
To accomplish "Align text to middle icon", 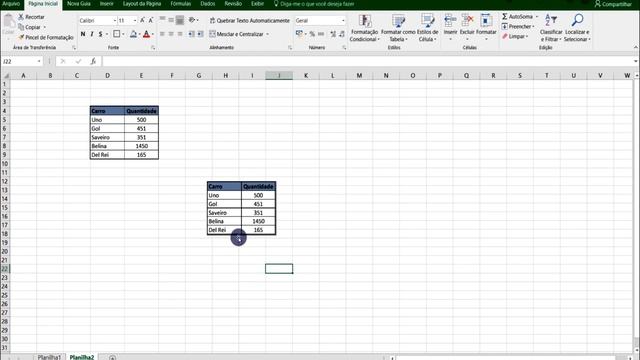I will 171,20.
